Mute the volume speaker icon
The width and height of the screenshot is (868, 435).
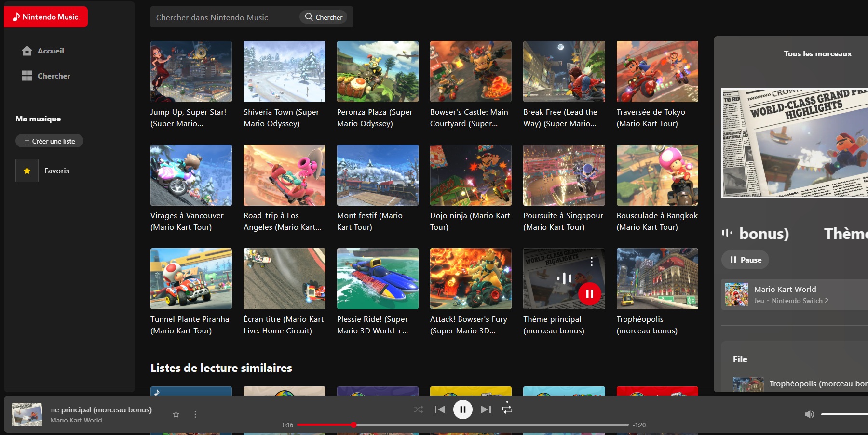tap(809, 414)
